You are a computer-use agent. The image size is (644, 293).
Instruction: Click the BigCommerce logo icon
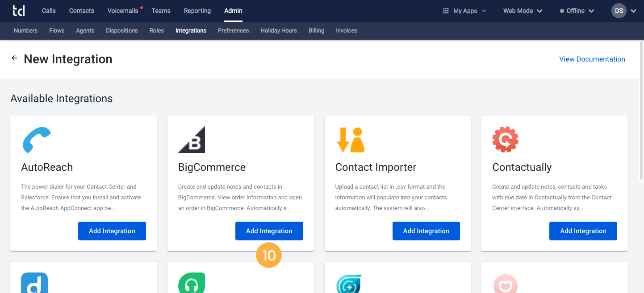point(192,140)
